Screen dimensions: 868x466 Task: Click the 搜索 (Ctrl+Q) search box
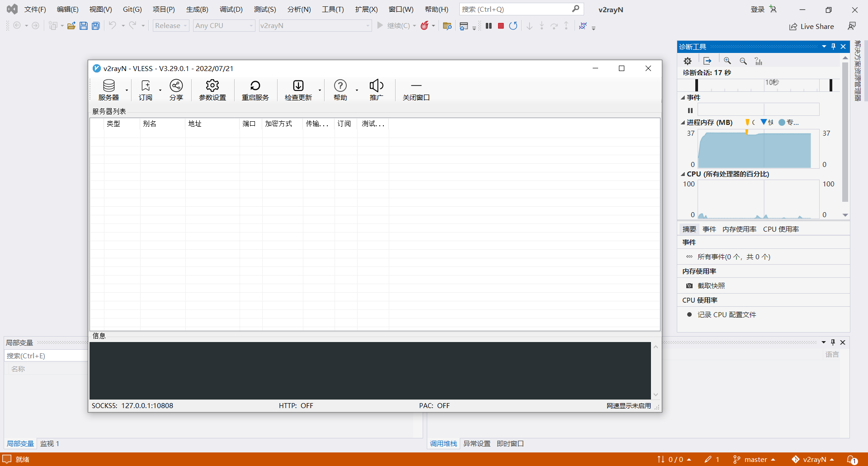515,10
